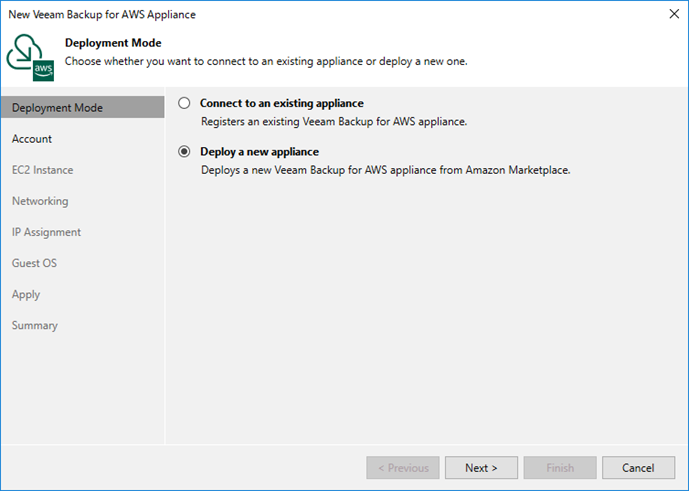This screenshot has width=689, height=491.
Task: Go to the EC2 Instance step
Action: tap(43, 170)
